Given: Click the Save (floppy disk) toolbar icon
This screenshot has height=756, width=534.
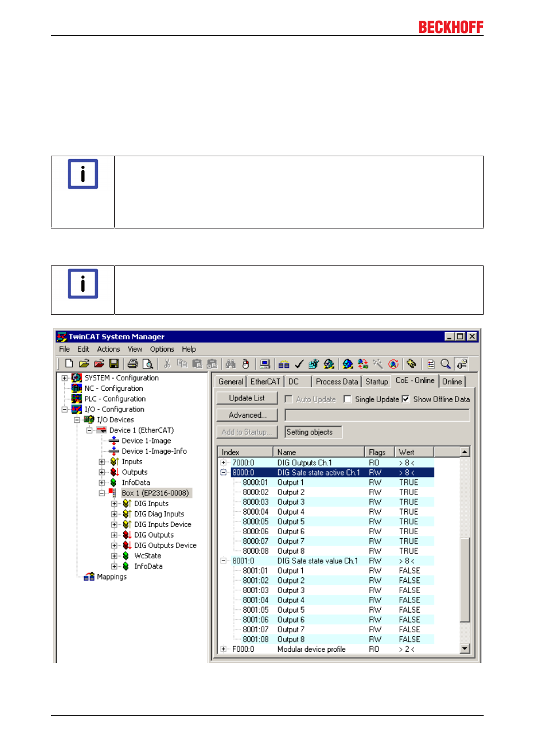Looking at the screenshot, I should [114, 364].
